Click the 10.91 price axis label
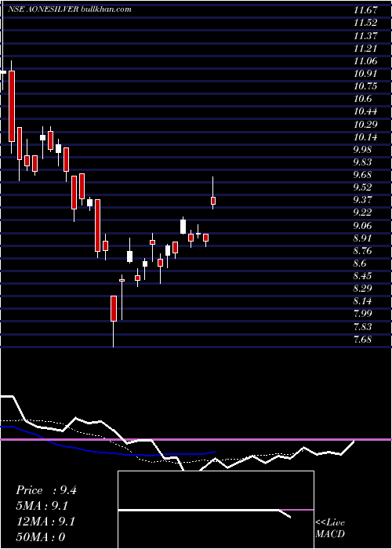 tap(365, 74)
